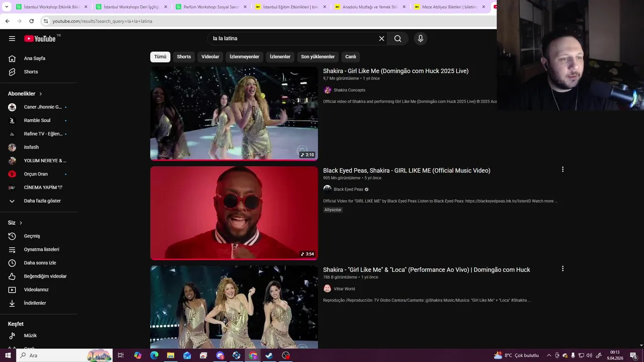Open options menu for Loca performance video
Image resolution: width=644 pixels, height=362 pixels.
[x=562, y=268]
